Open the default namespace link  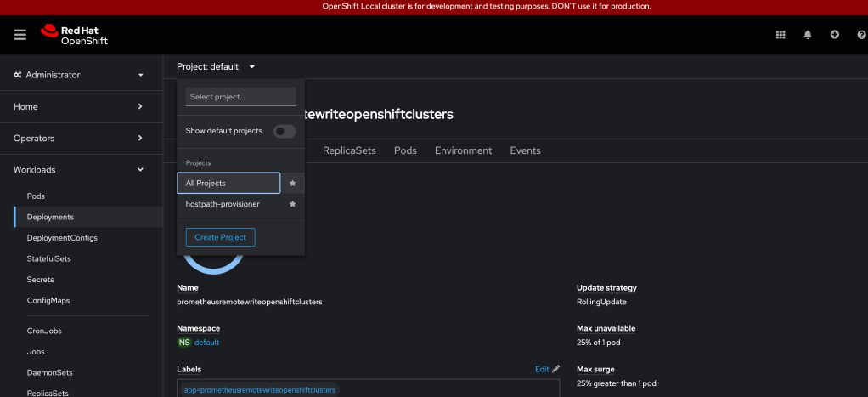tap(206, 342)
